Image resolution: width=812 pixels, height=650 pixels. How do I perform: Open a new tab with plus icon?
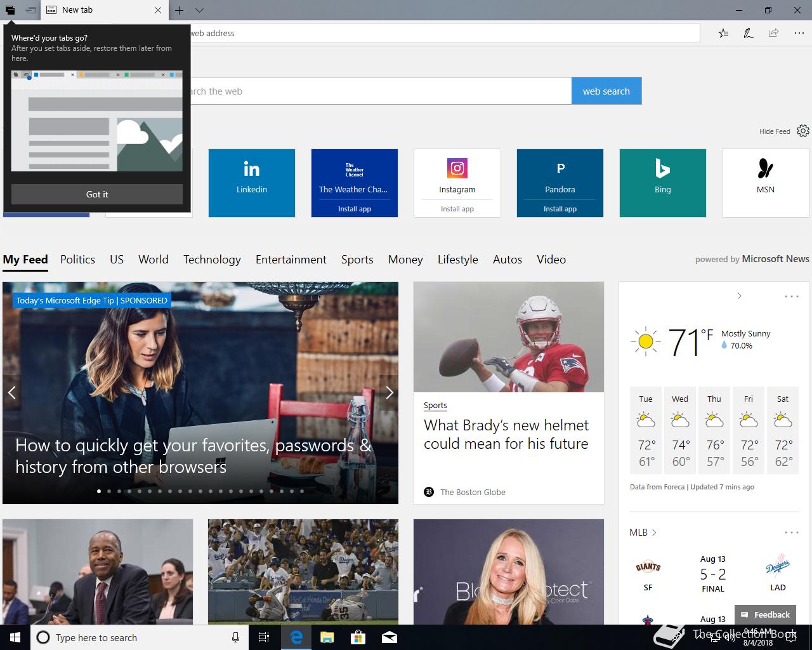(180, 10)
